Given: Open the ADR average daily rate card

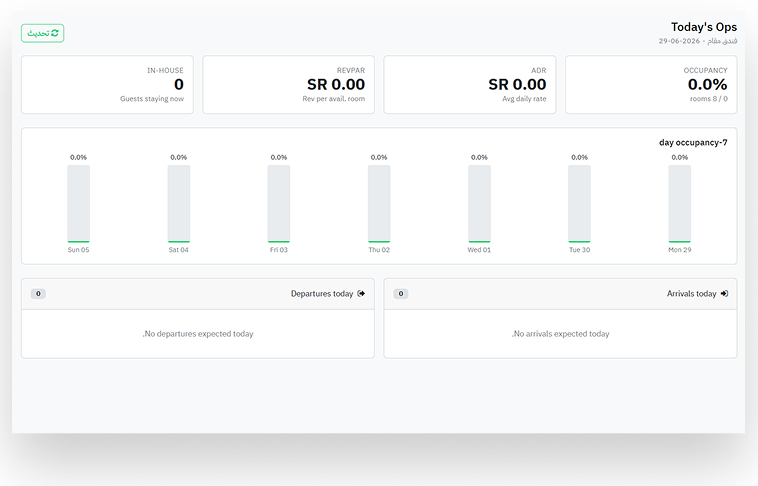Looking at the screenshot, I should (470, 85).
